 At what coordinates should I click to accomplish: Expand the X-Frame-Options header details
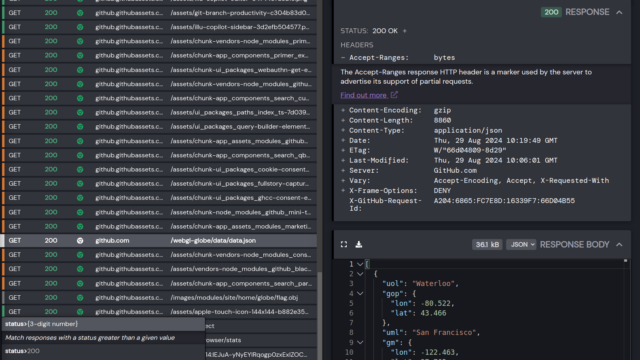[x=343, y=190]
